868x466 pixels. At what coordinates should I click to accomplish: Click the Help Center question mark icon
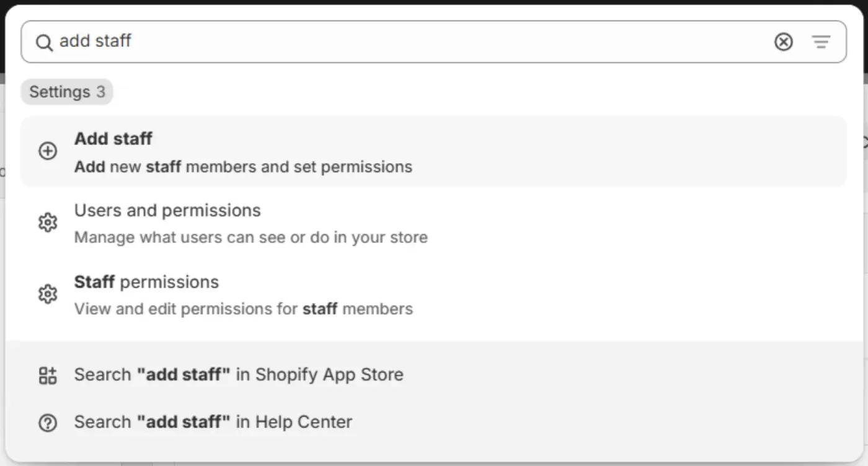[x=48, y=422]
